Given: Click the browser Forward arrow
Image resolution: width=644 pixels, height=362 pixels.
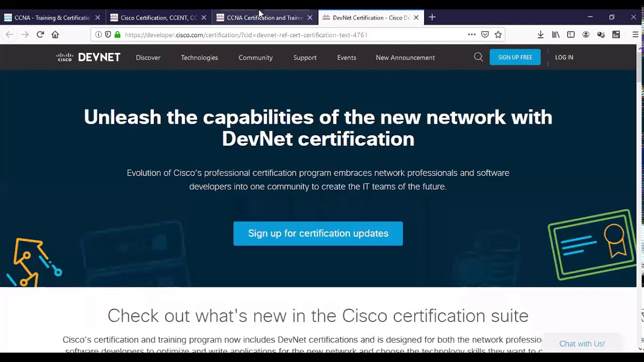Looking at the screenshot, I should tap(25, 35).
